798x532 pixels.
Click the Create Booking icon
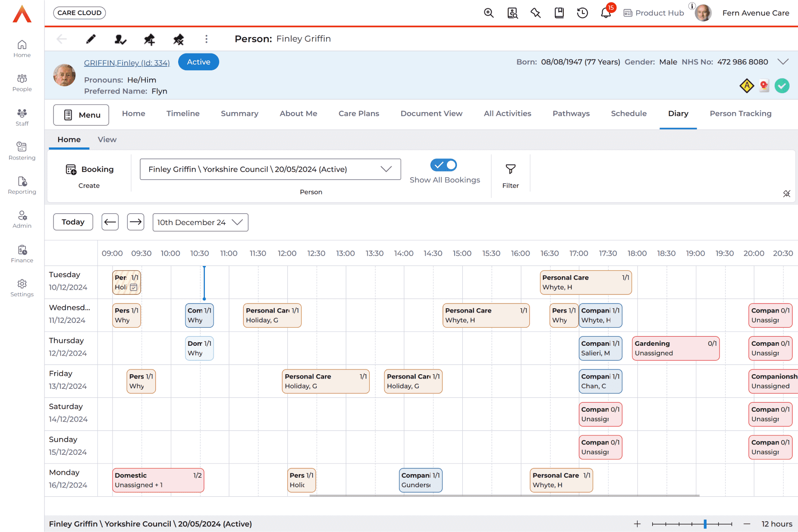pos(71,169)
